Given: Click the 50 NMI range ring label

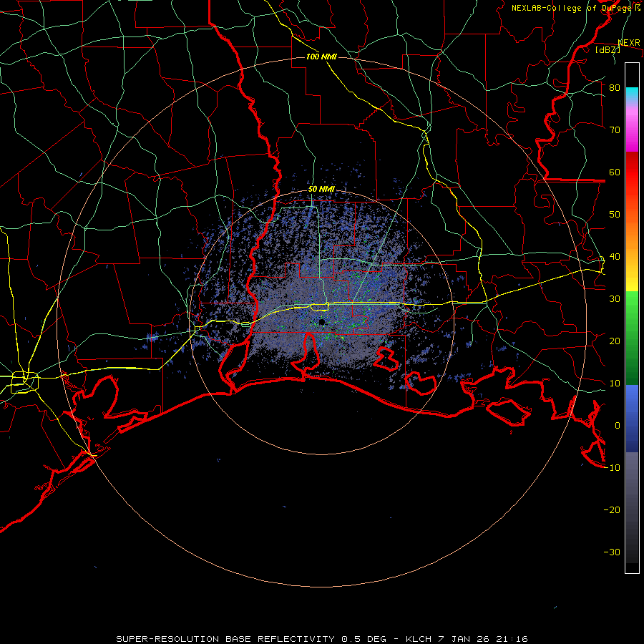Looking at the screenshot, I should pyautogui.click(x=321, y=190).
